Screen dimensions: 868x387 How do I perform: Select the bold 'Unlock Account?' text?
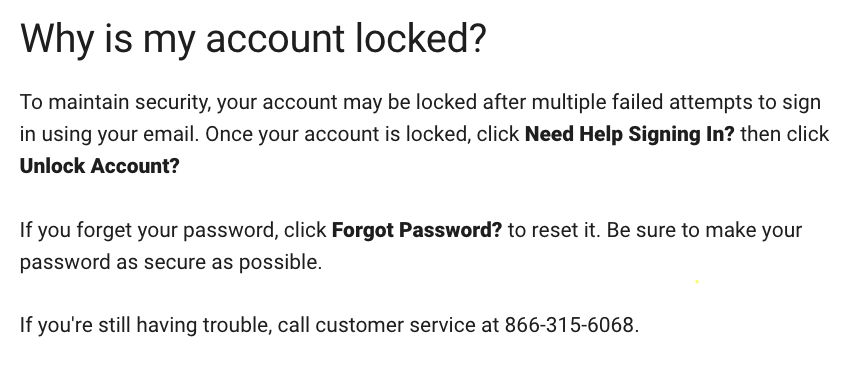tap(100, 166)
